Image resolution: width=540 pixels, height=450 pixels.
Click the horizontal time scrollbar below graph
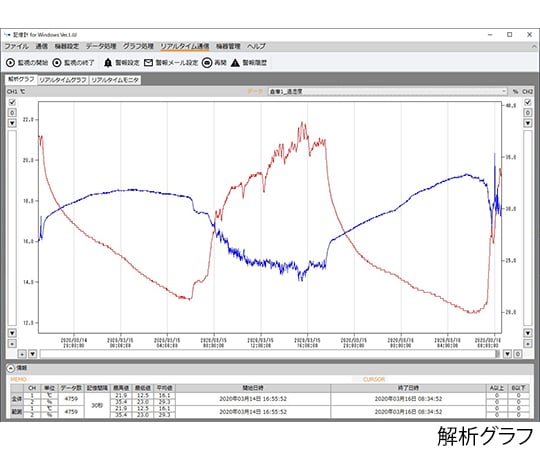click(x=270, y=354)
